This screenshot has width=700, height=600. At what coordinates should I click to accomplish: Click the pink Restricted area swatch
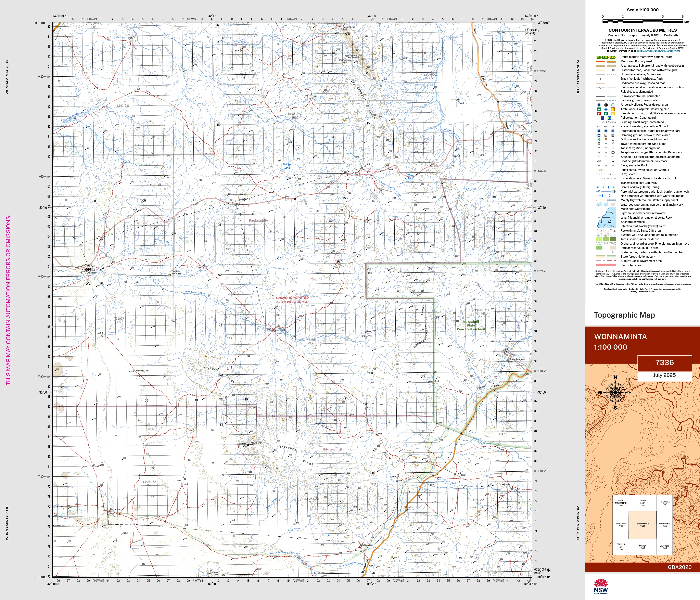[606, 265]
